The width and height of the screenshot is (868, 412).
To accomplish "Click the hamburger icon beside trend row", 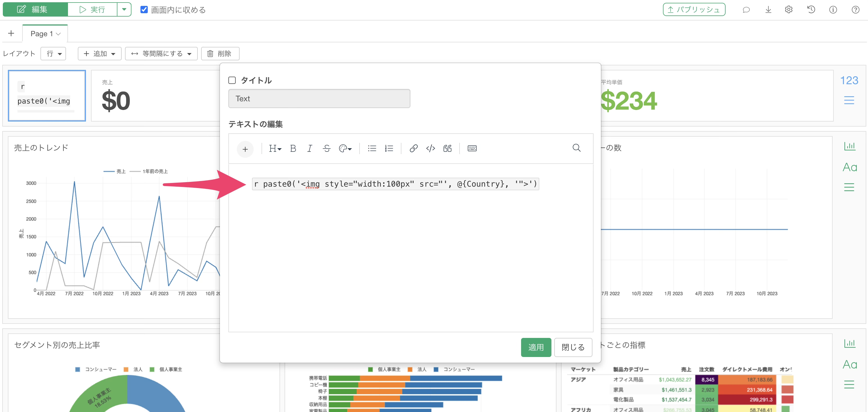I will click(849, 187).
